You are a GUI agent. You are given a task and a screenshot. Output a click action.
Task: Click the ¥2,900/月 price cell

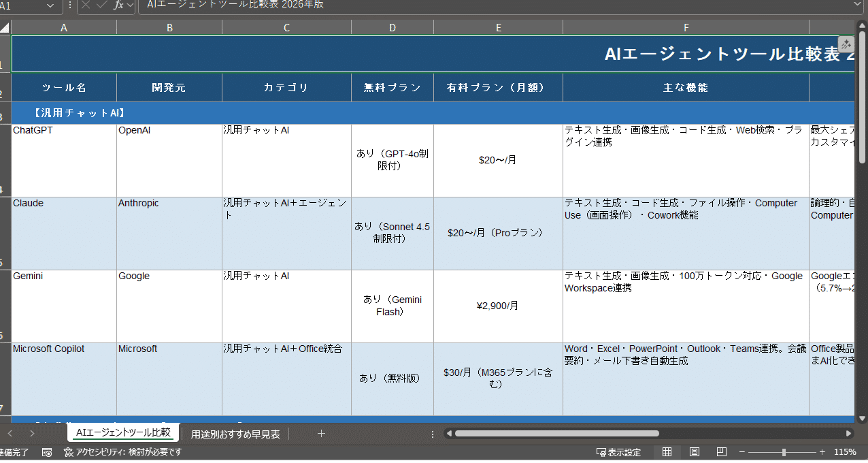click(x=498, y=306)
